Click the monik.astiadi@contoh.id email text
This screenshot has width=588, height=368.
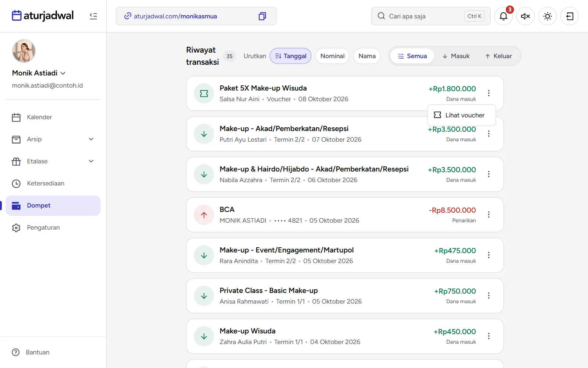click(x=47, y=85)
